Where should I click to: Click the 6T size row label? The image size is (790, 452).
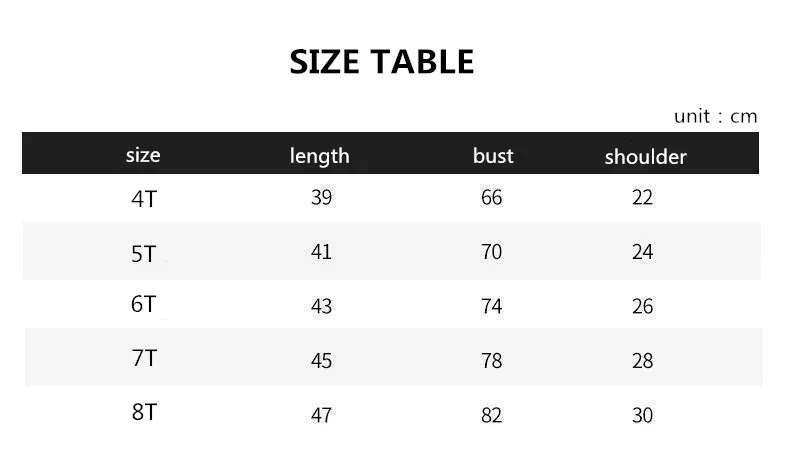[144, 304]
